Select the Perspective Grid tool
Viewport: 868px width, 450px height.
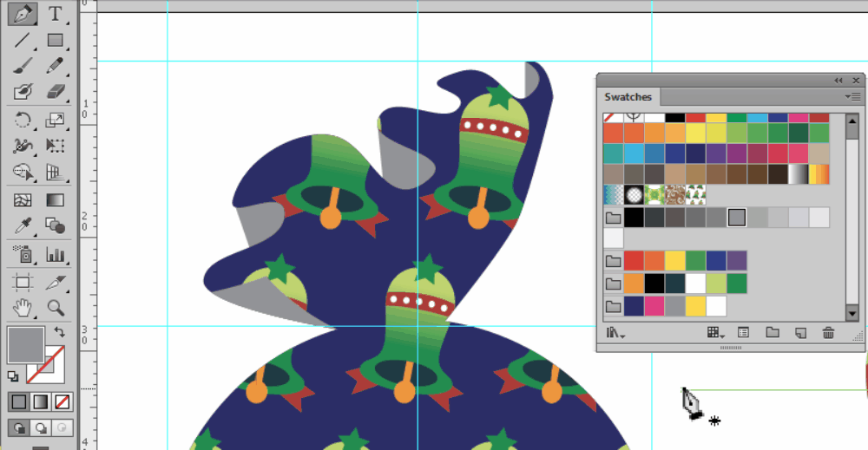coord(55,172)
